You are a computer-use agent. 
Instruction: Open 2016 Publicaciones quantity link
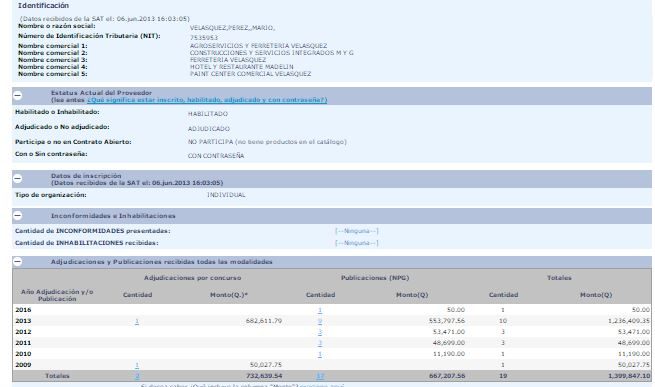click(320, 310)
